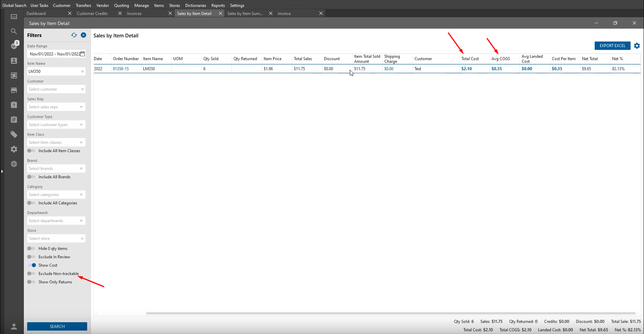Click the Cost Per Item $0.35 value
The height and width of the screenshot is (334, 644).
(x=557, y=69)
